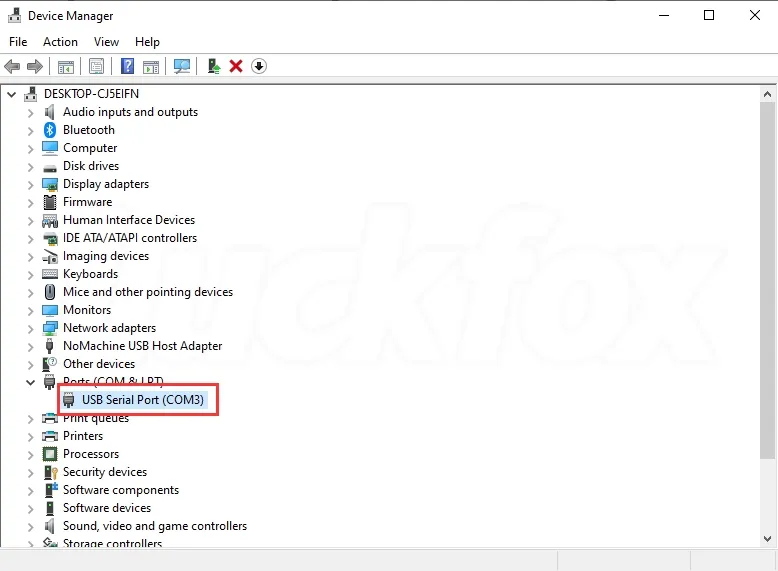Click the Bluetooth category icon
778x571 pixels.
point(50,130)
